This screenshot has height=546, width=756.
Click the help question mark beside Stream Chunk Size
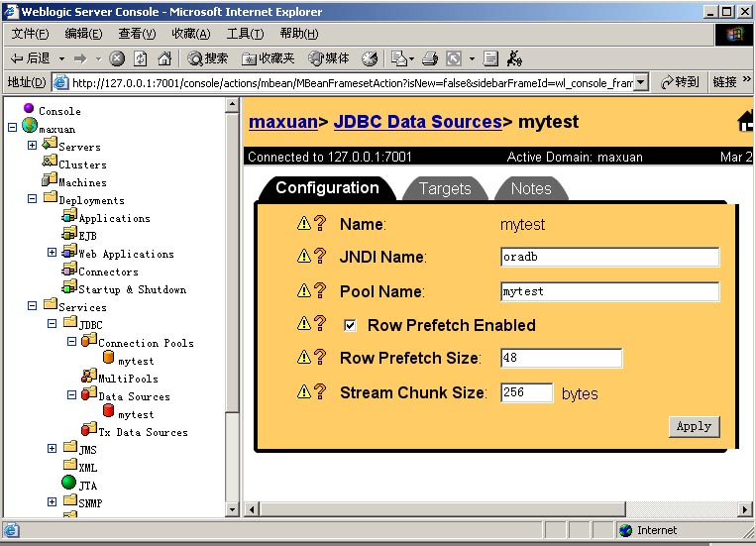(x=320, y=391)
